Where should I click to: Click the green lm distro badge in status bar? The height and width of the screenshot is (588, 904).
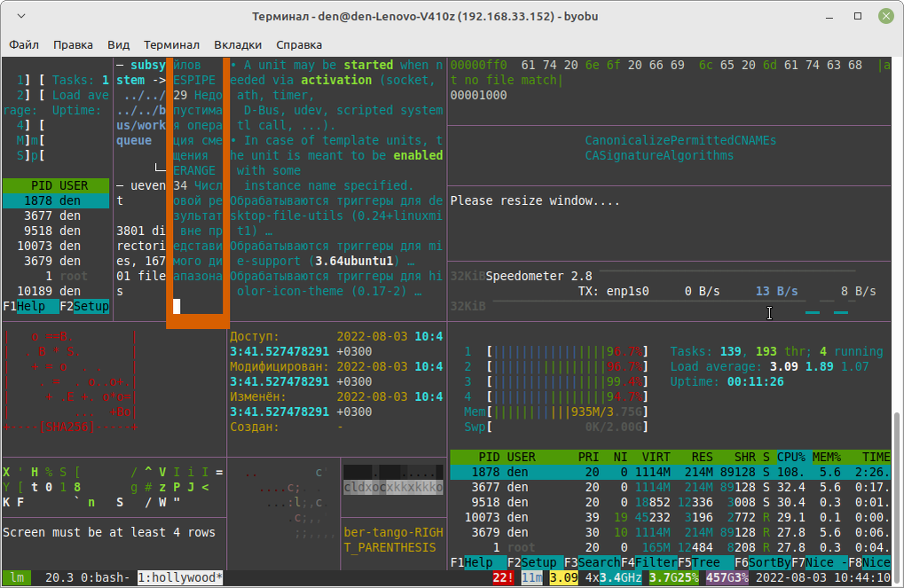(x=17, y=577)
